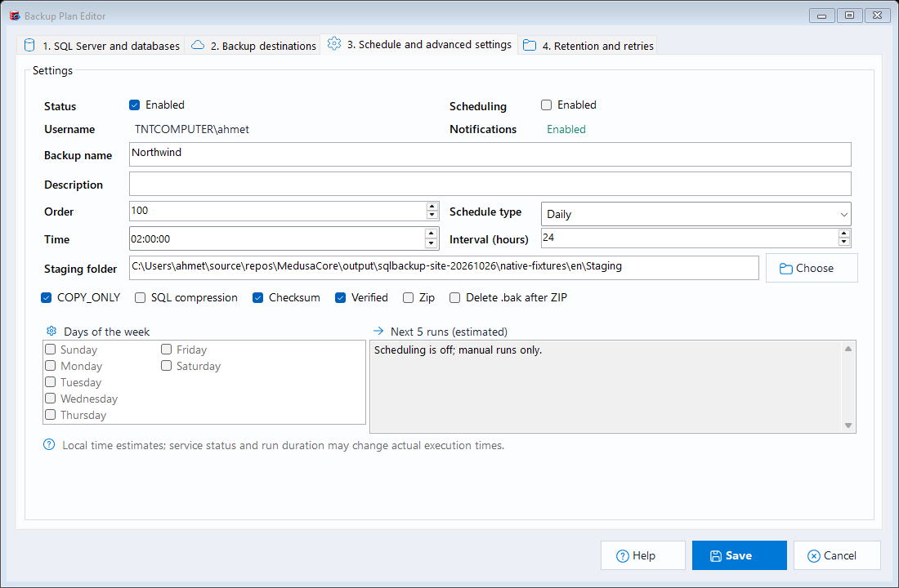Check the Wednesday checkbox

[x=51, y=399]
